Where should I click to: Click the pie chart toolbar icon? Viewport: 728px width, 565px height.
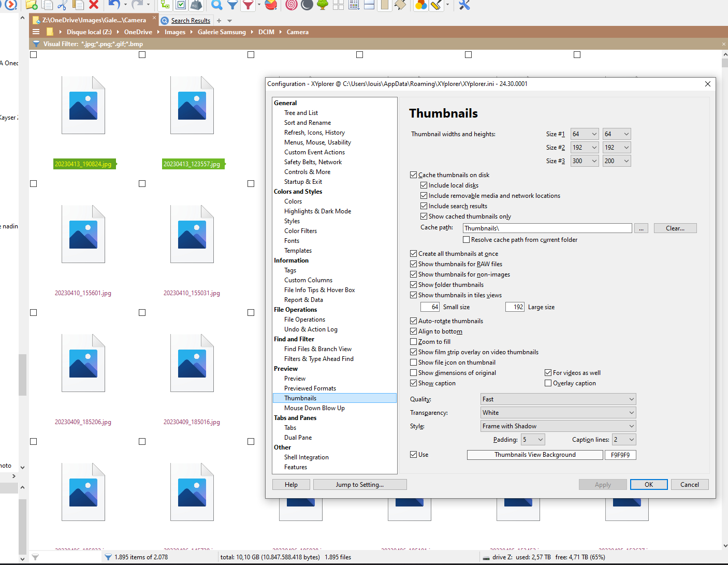tap(271, 5)
